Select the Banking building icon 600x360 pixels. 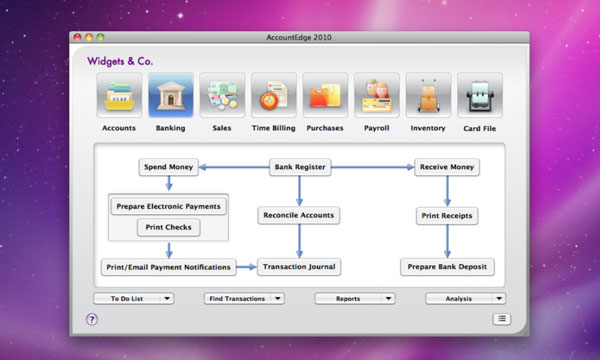(171, 95)
